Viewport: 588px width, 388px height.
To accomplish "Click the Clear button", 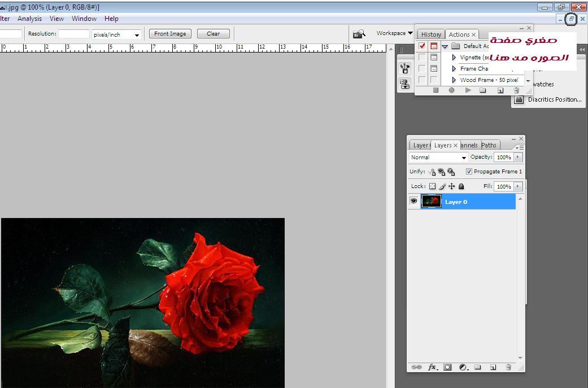I will 213,34.
